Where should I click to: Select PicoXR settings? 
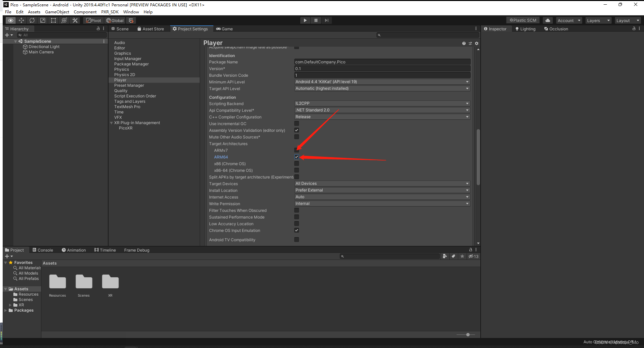tap(126, 128)
